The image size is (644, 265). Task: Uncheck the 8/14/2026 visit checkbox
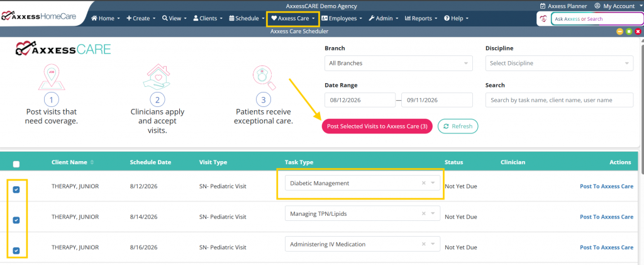[16, 220]
